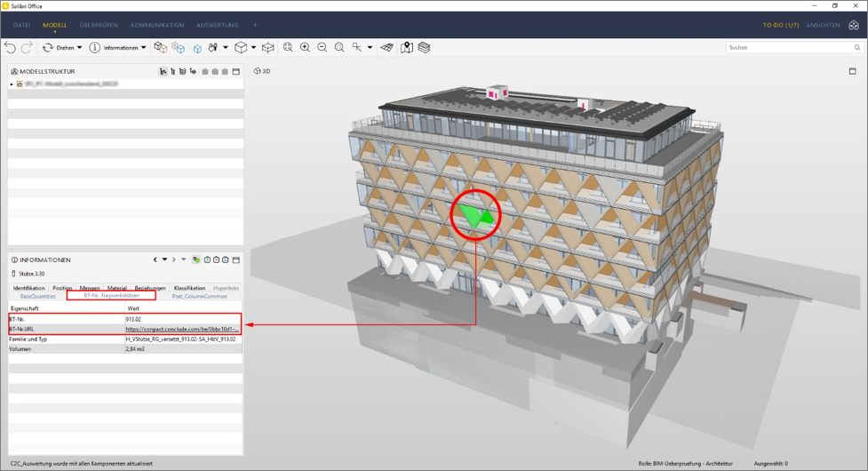Switch to the ÜBERPRÜFEN tab
Screen dimensions: 868x471
coord(99,25)
